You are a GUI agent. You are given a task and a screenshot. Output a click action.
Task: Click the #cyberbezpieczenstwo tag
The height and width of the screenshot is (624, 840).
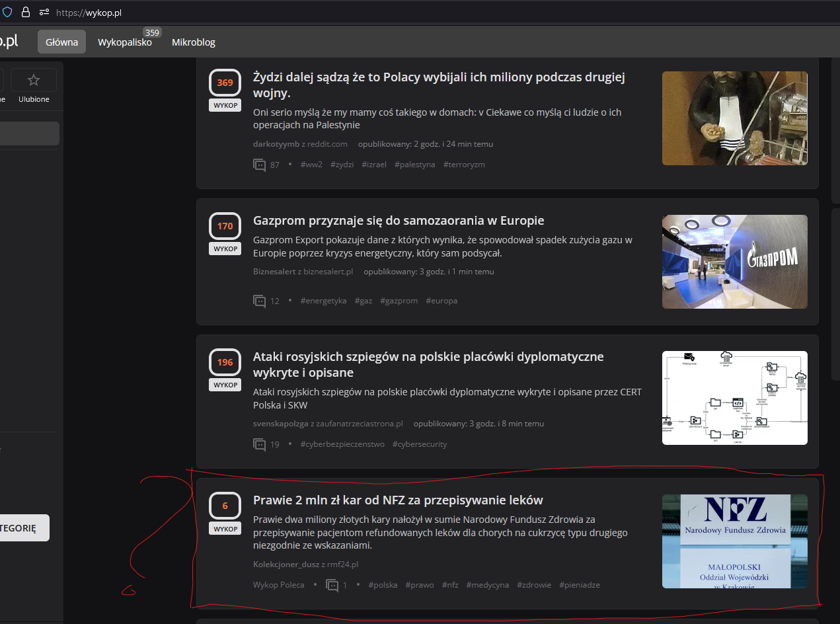pyautogui.click(x=342, y=444)
